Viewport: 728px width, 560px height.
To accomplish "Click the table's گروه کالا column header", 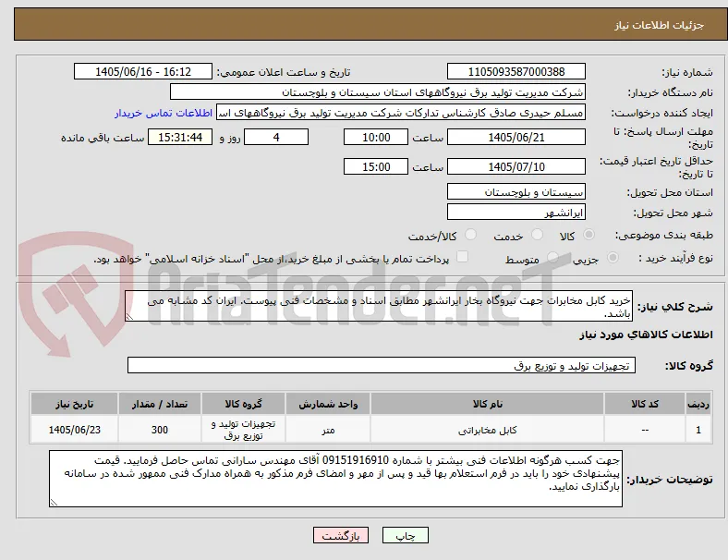I will (243, 404).
